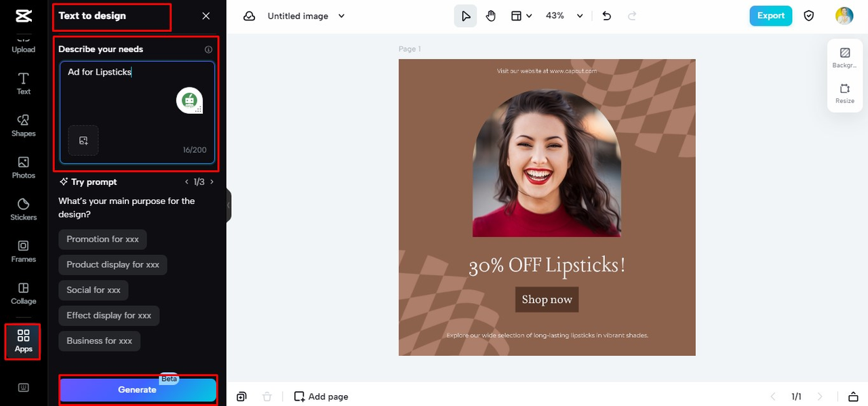Select the Effect display for xxx prompt

(109, 315)
